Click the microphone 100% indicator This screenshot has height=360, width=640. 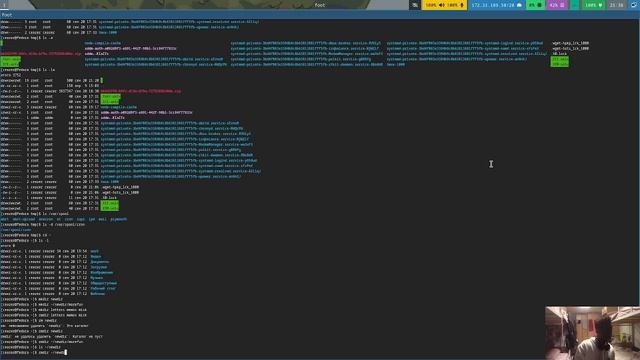point(456,5)
